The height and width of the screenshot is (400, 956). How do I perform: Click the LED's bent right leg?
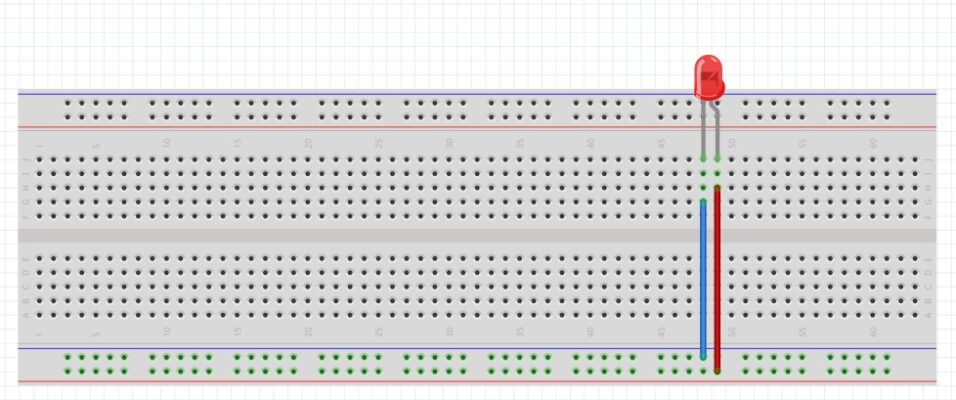716,131
